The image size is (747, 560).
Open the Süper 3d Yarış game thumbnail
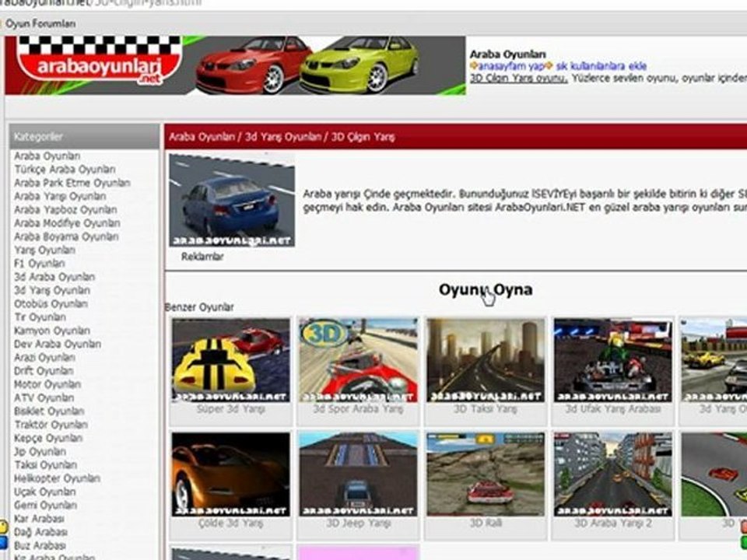tap(230, 360)
